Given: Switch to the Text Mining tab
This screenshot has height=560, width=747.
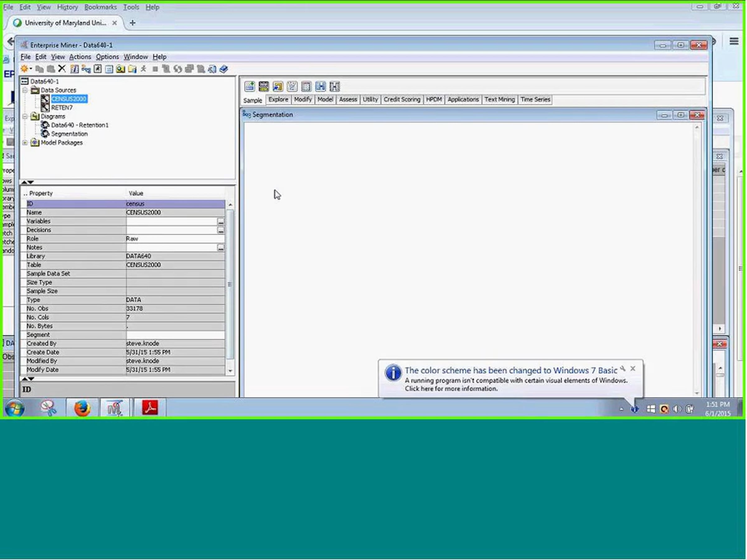Looking at the screenshot, I should point(500,100).
